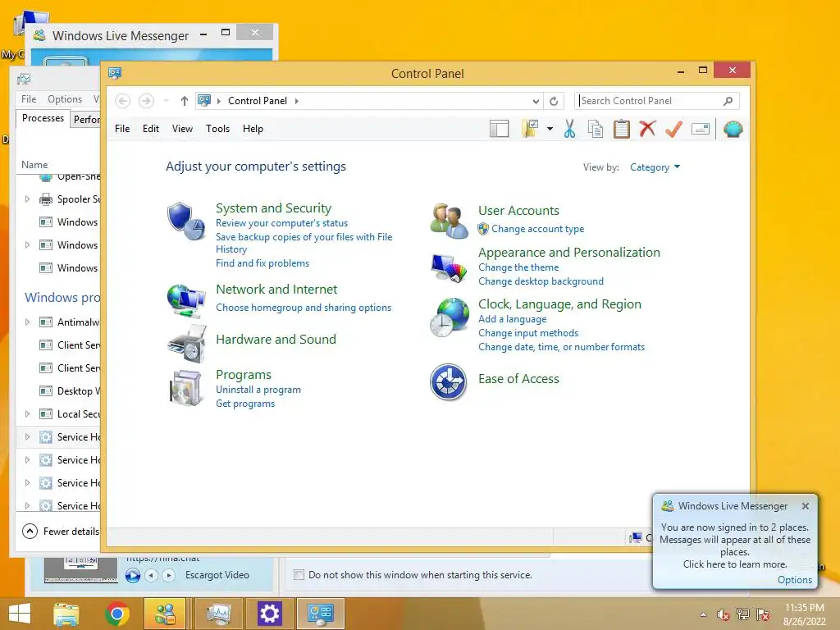Open the Tools menu in Control Panel
Viewport: 840px width, 630px height.
coord(217,129)
